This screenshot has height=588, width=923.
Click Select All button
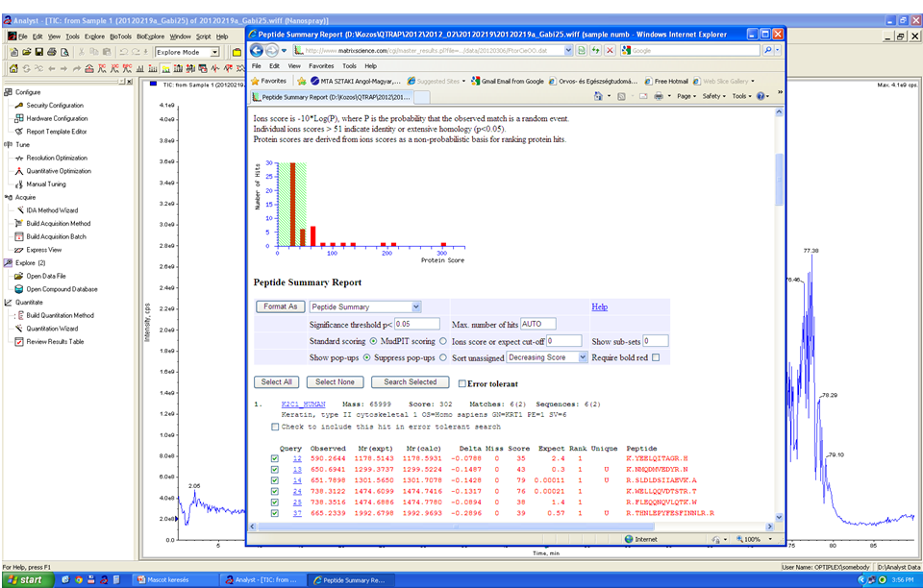point(277,382)
